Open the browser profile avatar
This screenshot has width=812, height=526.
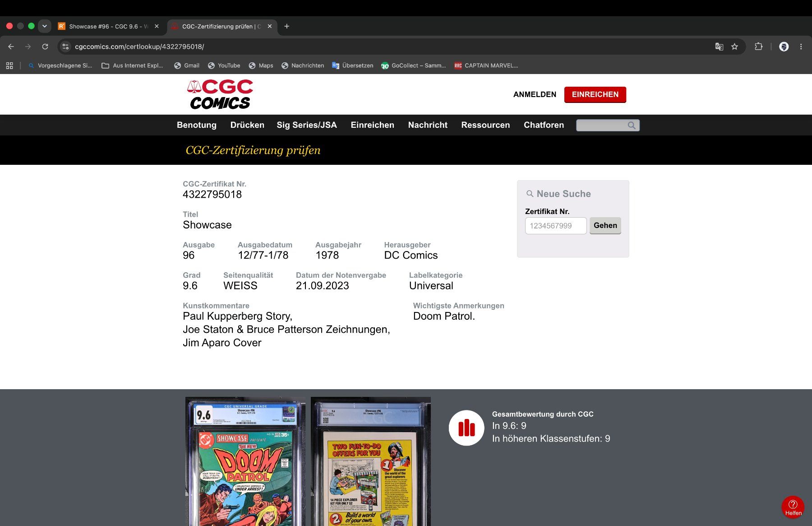(784, 47)
